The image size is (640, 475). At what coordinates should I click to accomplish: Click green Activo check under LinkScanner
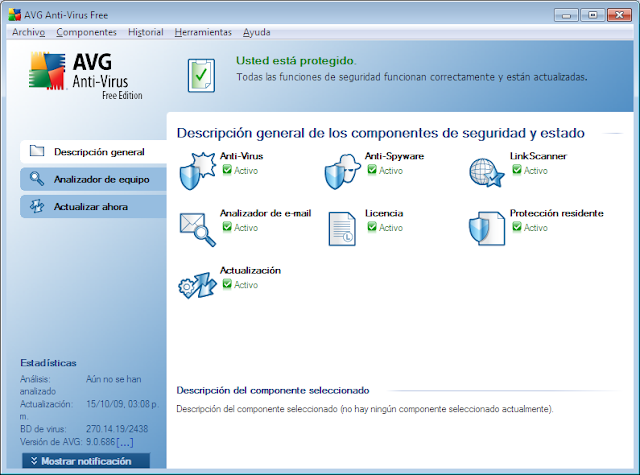pos(517,170)
